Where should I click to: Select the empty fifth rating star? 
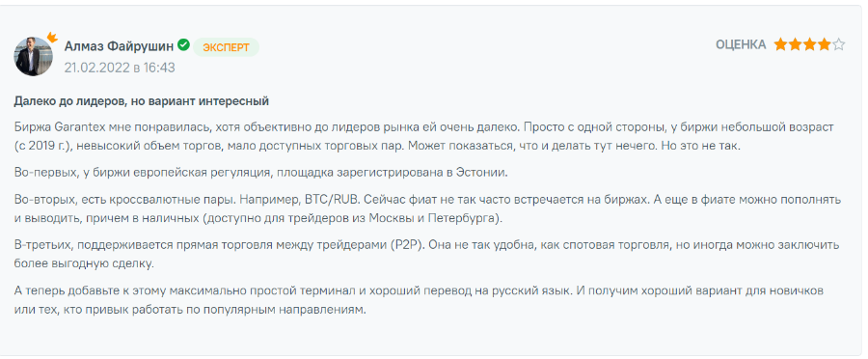[x=839, y=44]
